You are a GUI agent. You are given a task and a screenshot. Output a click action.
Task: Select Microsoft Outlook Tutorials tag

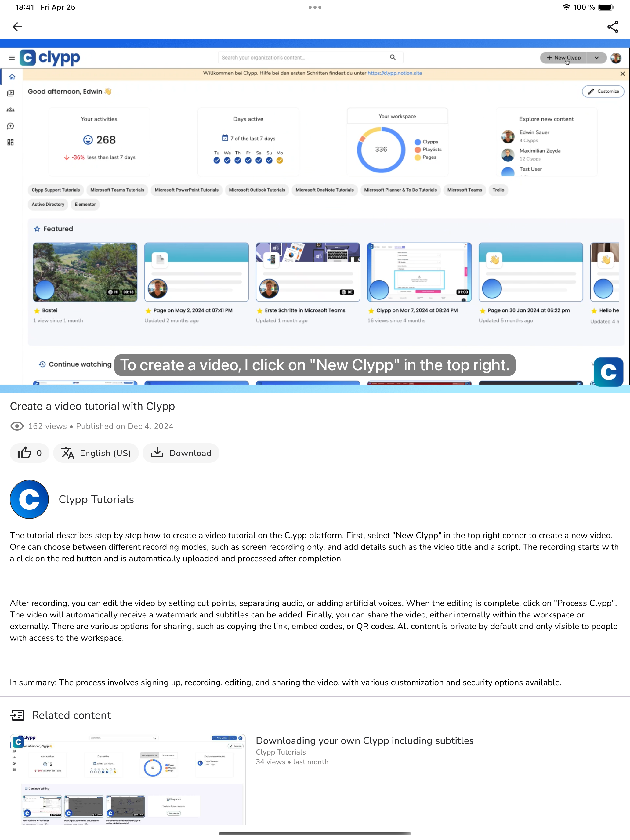coord(257,190)
